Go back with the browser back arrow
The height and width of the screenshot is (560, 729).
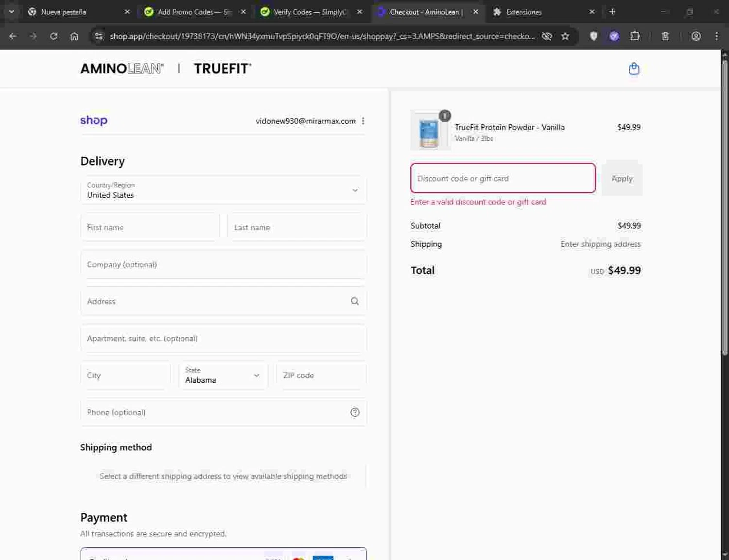click(13, 36)
